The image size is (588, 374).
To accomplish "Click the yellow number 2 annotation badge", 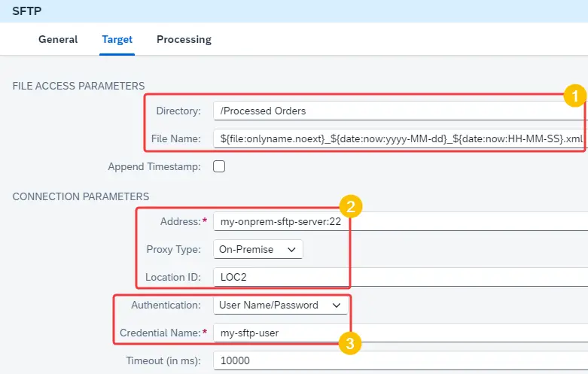I will tap(351, 206).
